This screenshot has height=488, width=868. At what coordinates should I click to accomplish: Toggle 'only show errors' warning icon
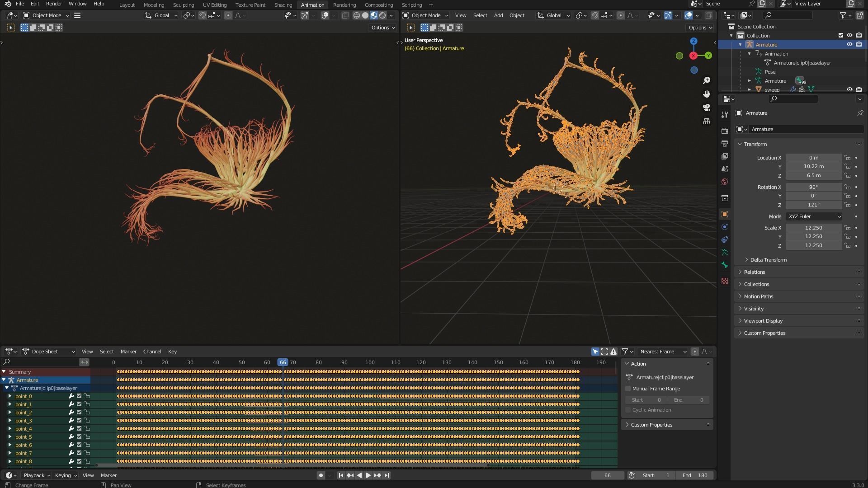(613, 352)
